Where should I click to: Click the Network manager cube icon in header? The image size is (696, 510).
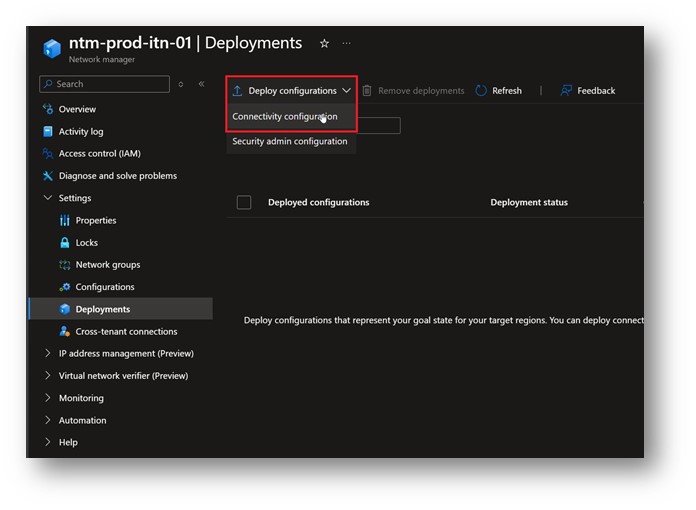click(52, 48)
